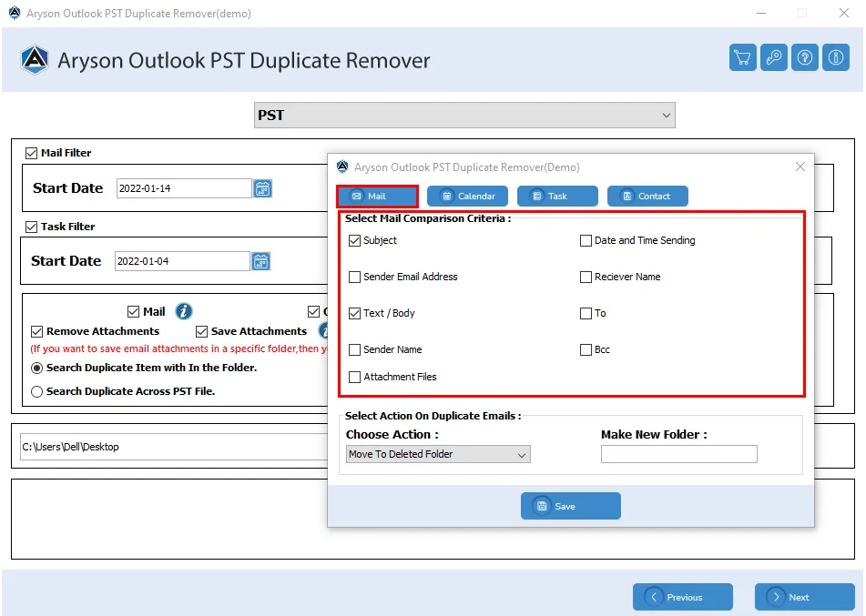Click the Aryson logo in header
This screenshot has height=616, width=866.
[35, 59]
